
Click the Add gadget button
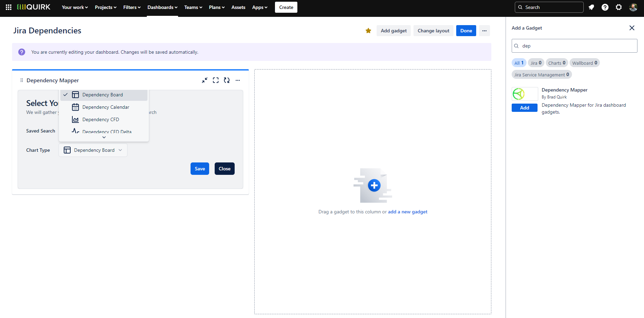tap(394, 31)
